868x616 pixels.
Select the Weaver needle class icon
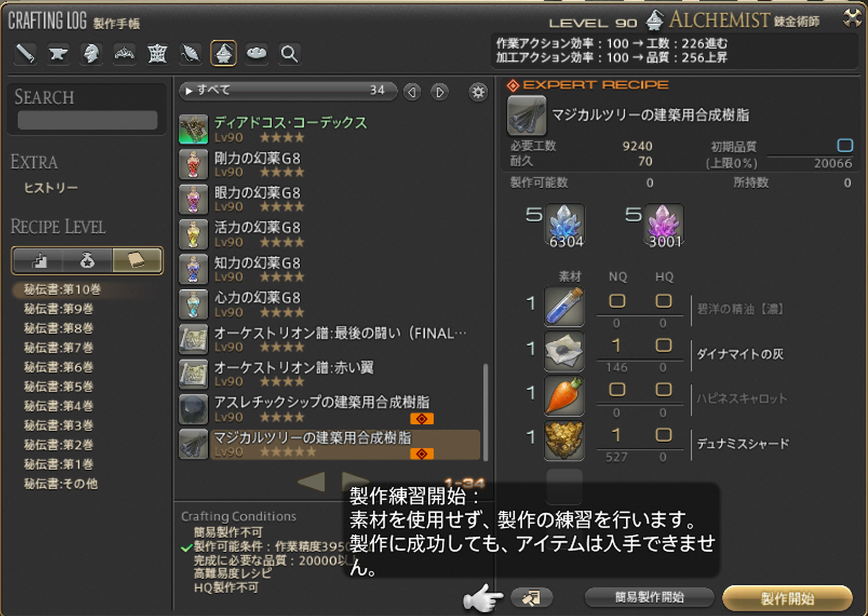click(191, 54)
